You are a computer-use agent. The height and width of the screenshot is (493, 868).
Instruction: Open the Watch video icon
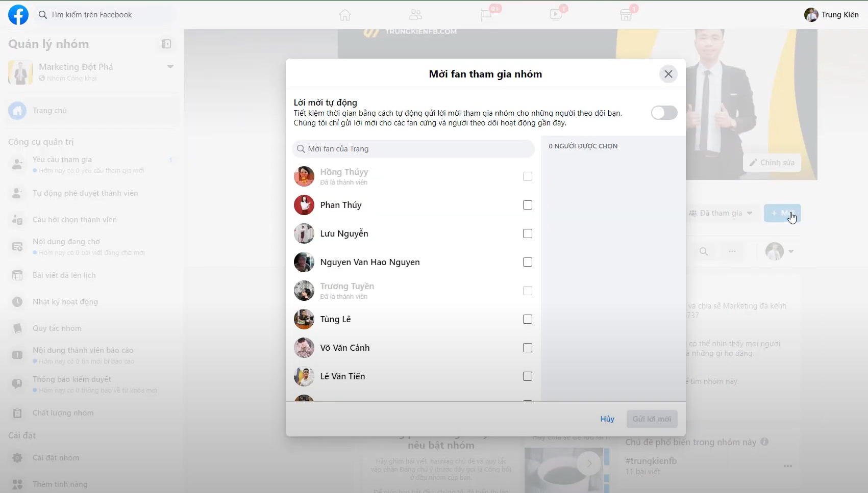[x=556, y=15]
